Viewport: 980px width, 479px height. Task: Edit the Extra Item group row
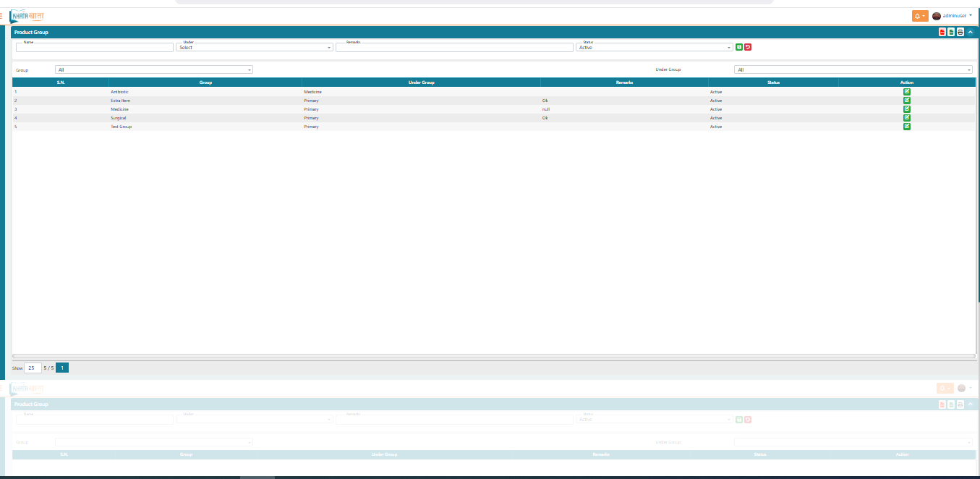point(907,101)
